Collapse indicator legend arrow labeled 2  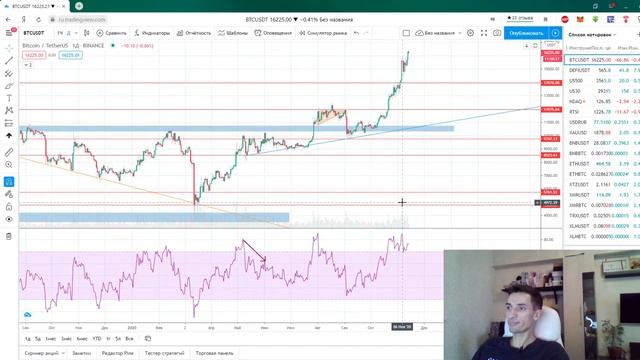point(28,65)
